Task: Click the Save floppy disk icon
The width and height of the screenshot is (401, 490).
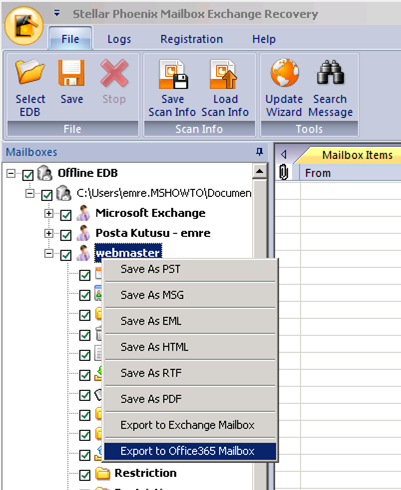Action: click(x=71, y=73)
